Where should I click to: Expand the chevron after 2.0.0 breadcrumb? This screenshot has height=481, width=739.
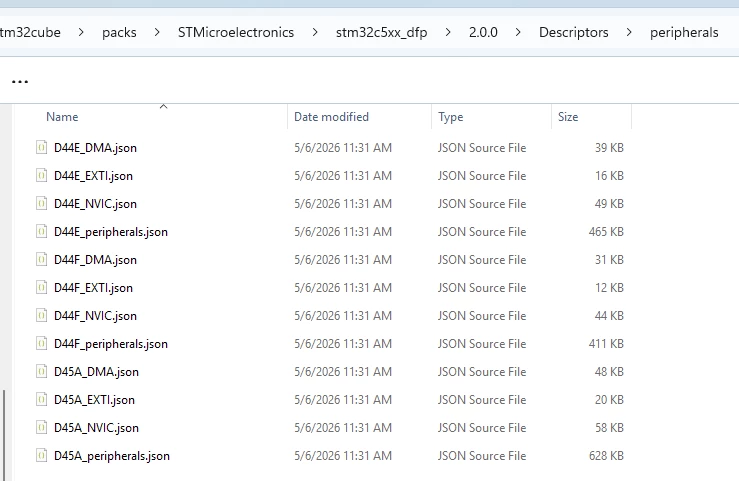click(518, 32)
